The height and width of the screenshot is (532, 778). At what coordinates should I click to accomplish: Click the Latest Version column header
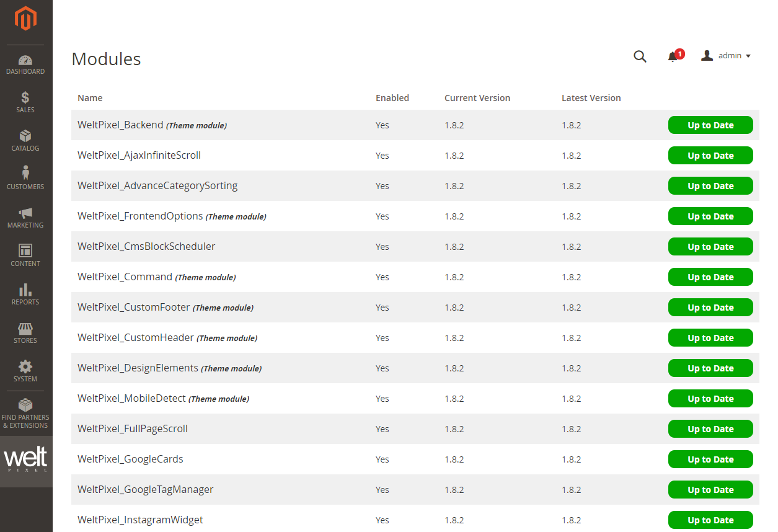(591, 98)
